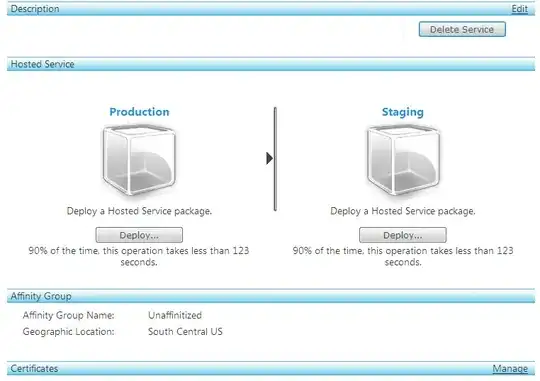Click the South Central US value
This screenshot has height=381, width=540.
tap(185, 332)
